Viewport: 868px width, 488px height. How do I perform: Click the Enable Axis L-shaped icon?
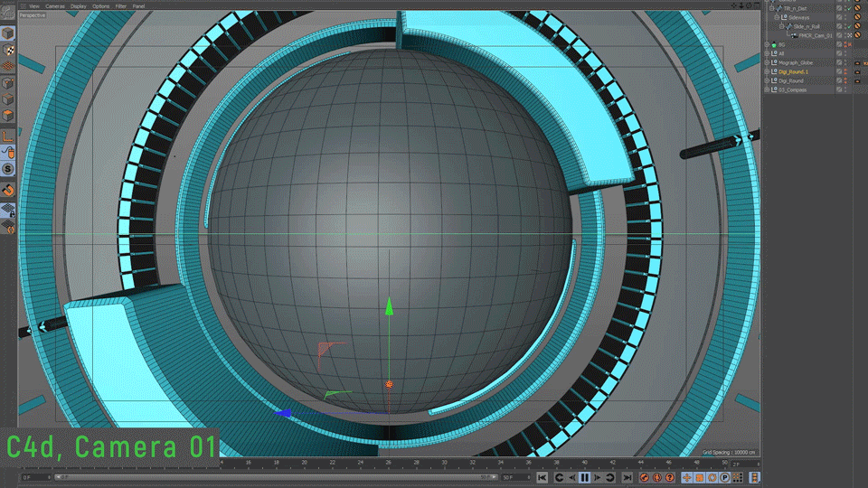click(8, 136)
